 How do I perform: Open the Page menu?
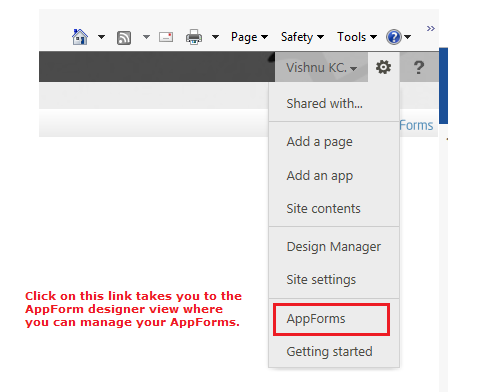249,37
